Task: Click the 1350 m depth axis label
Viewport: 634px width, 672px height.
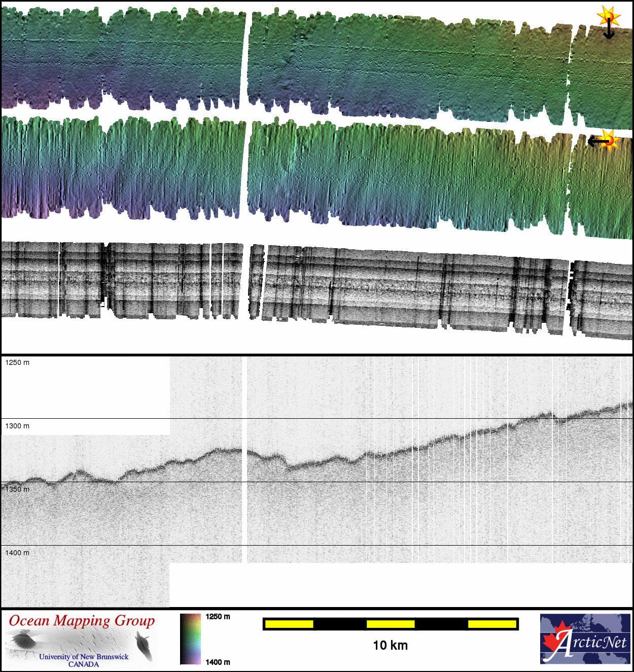Action: pyautogui.click(x=17, y=489)
